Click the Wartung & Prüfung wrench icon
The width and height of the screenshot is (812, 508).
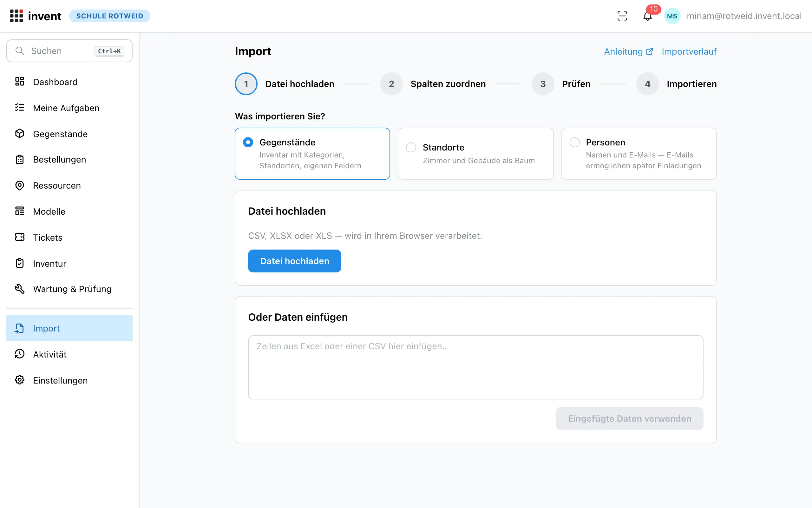pyautogui.click(x=20, y=289)
